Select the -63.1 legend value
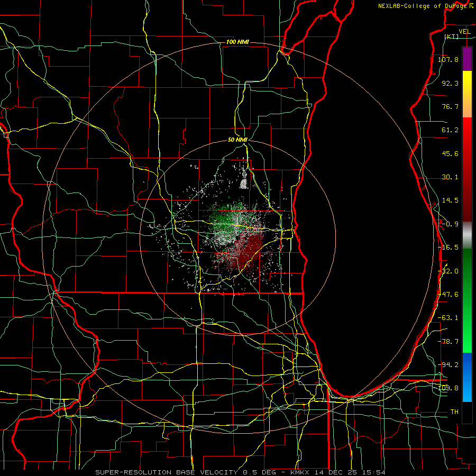 [448, 318]
